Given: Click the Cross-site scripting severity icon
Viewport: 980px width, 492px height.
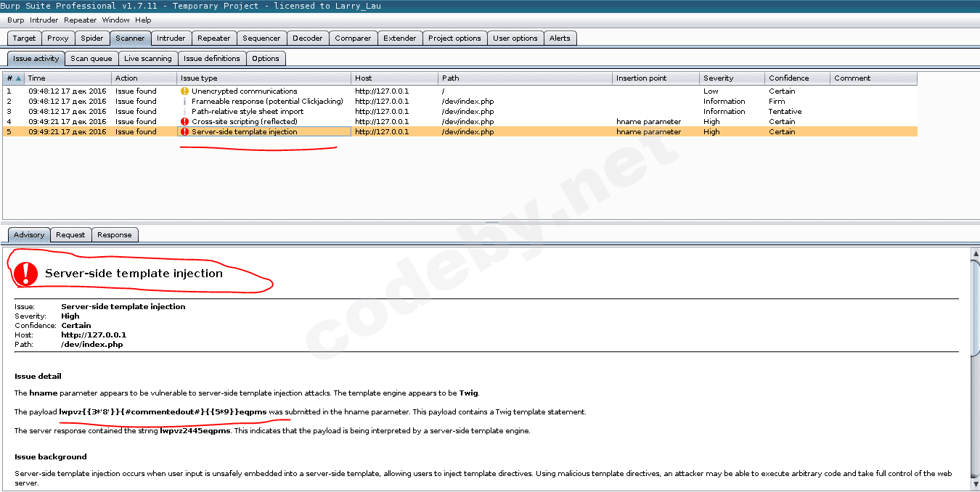Looking at the screenshot, I should [184, 122].
